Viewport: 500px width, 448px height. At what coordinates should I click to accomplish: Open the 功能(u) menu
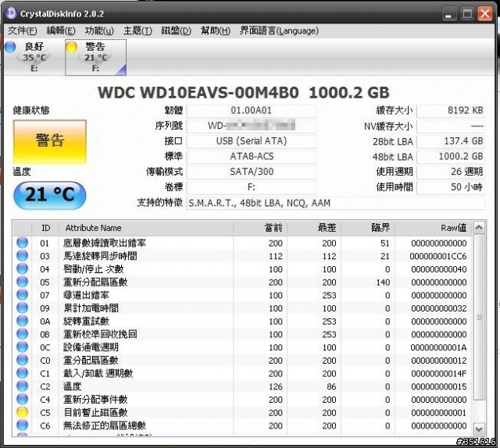click(x=99, y=30)
